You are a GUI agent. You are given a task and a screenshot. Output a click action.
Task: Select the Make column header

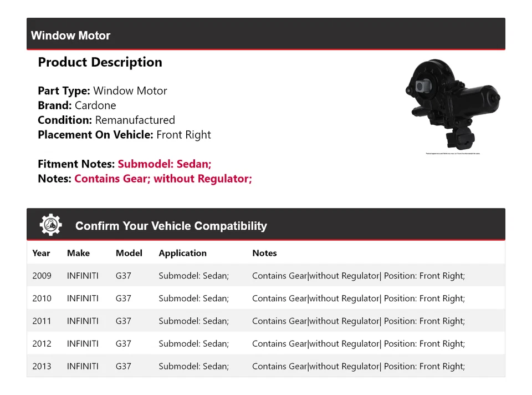(78, 253)
